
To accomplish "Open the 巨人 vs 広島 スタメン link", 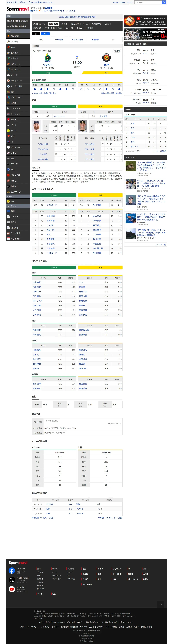I will (146, 53).
